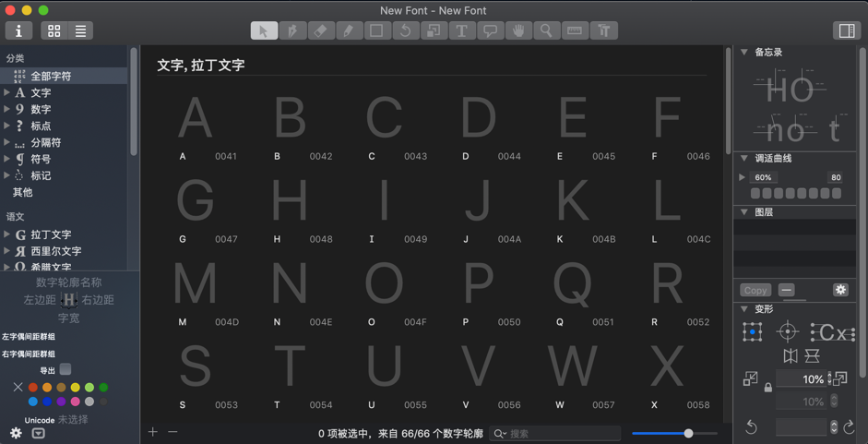Image resolution: width=868 pixels, height=444 pixels.
Task: Collapse the 图层 panel section
Action: point(744,211)
